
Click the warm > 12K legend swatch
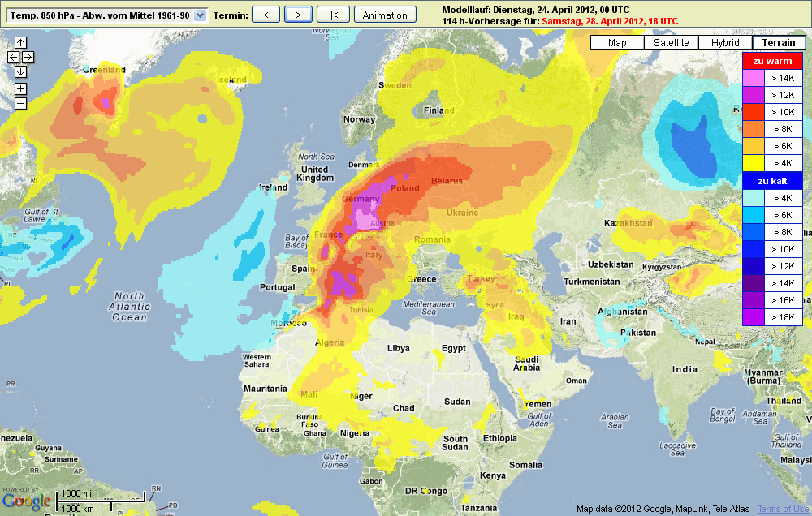(754, 95)
